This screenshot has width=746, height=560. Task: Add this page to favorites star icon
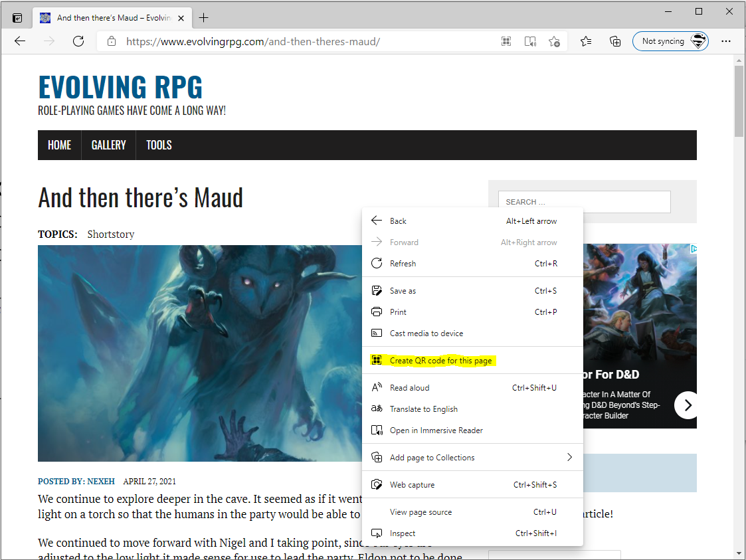point(554,41)
